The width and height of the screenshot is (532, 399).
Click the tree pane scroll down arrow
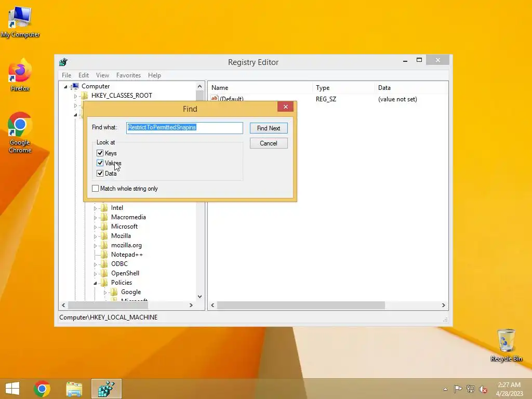tap(200, 297)
